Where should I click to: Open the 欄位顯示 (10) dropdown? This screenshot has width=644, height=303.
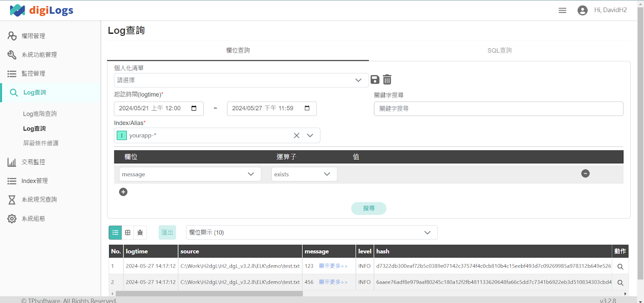point(312,233)
